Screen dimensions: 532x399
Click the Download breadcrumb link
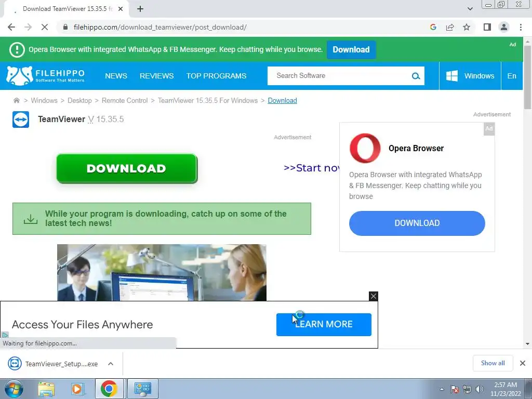pyautogui.click(x=282, y=100)
